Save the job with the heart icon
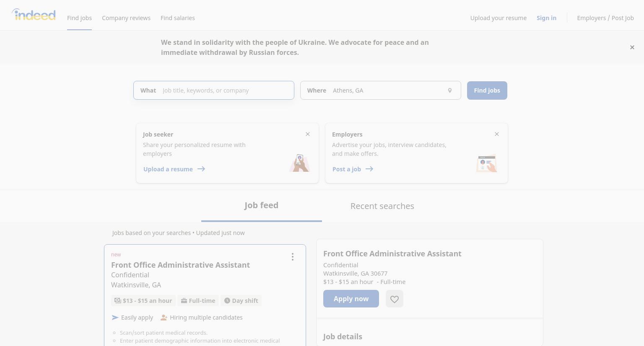The width and height of the screenshot is (644, 346). click(395, 299)
